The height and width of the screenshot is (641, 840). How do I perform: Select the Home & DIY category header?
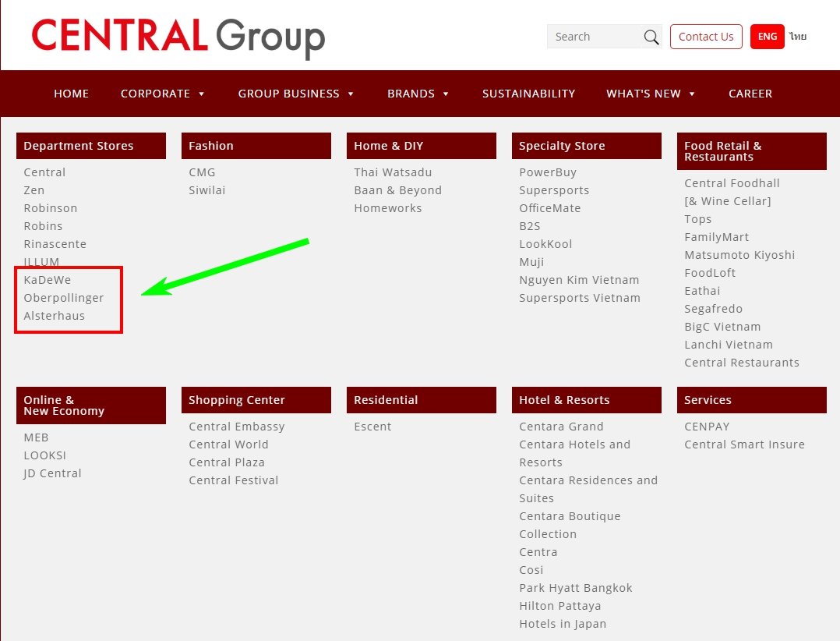(x=421, y=146)
